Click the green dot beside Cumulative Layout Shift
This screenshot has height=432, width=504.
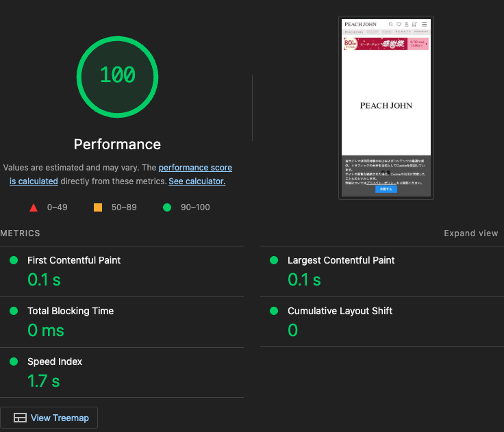[x=274, y=311]
